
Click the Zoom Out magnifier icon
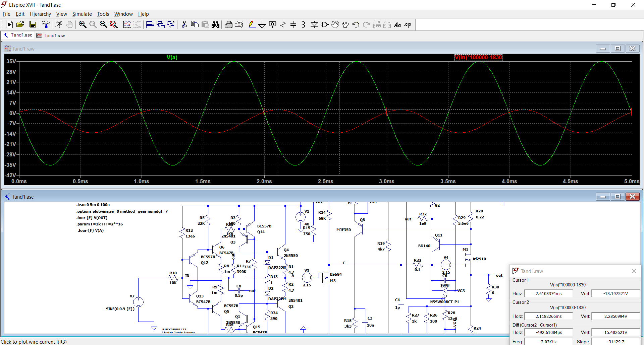(x=103, y=24)
